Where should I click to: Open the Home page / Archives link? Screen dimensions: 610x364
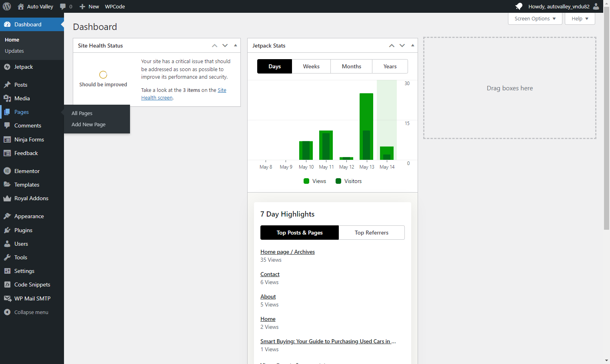[x=288, y=252]
